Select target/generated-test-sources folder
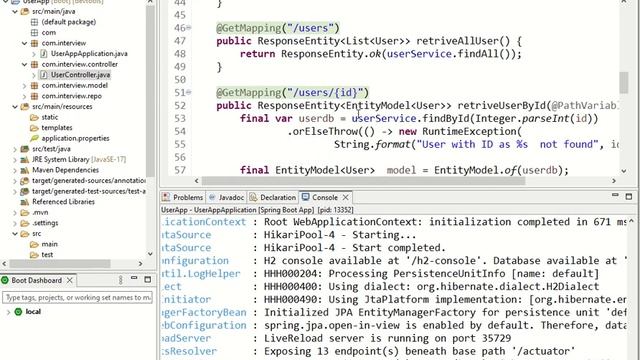640x360 pixels. click(x=89, y=191)
